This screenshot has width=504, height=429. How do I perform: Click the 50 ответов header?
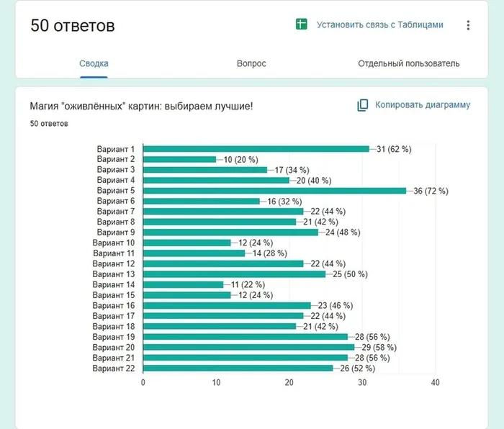point(73,26)
